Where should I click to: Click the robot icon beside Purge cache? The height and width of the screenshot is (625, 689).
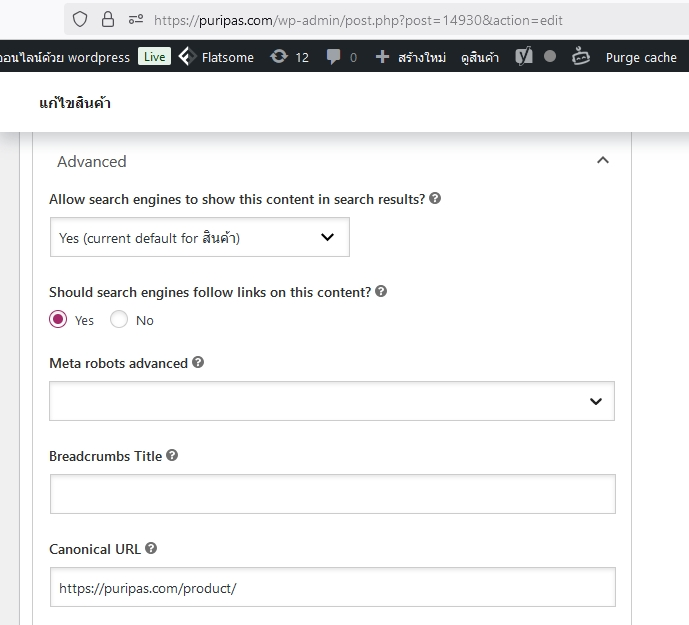[581, 57]
